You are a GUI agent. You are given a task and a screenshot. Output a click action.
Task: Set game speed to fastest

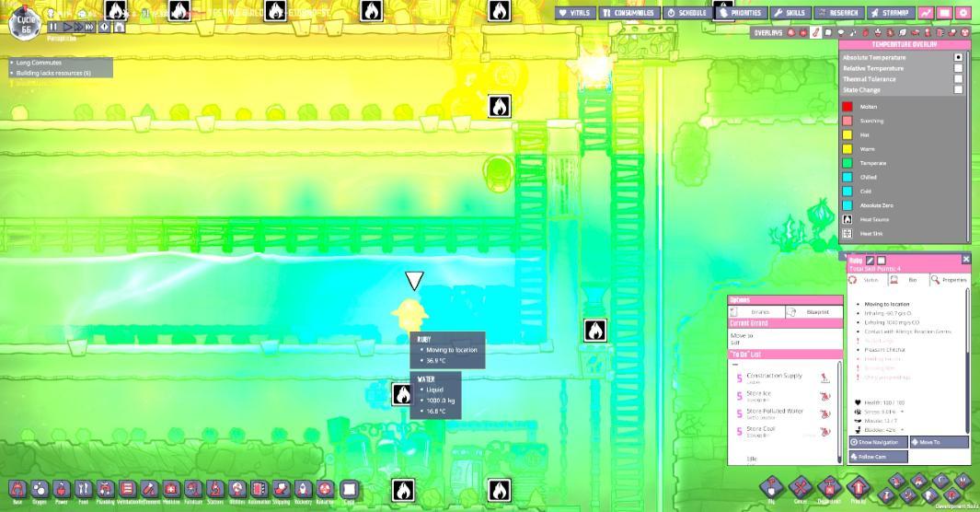(x=89, y=27)
